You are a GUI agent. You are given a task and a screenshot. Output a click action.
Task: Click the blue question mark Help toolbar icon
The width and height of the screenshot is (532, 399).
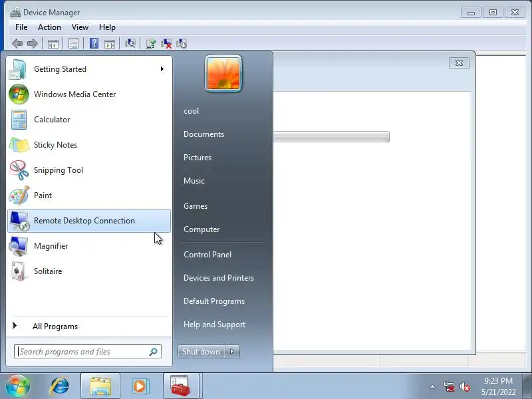click(x=94, y=43)
